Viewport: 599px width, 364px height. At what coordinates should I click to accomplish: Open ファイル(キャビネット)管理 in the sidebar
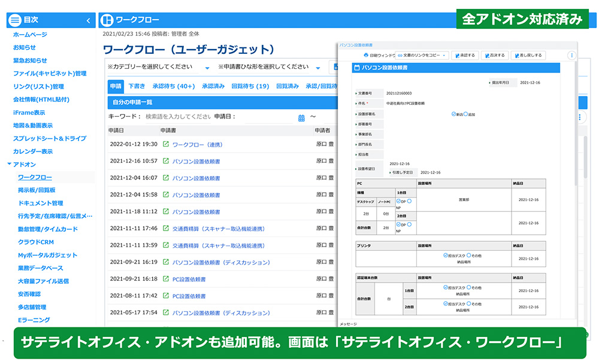pyautogui.click(x=50, y=73)
